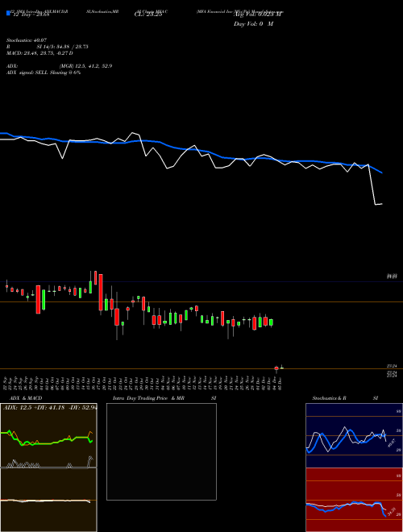
Task: Click the 'ADX & MACD' panel title
Action: point(26,398)
